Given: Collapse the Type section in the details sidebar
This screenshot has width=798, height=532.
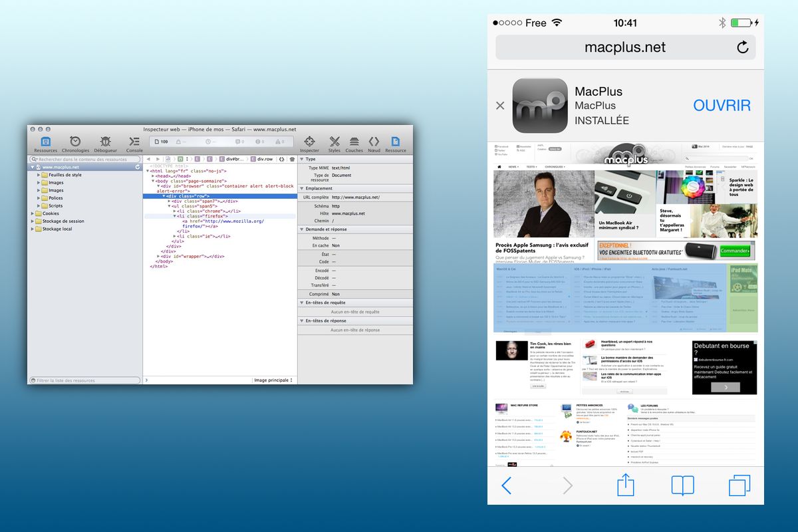Looking at the screenshot, I should 302,160.
